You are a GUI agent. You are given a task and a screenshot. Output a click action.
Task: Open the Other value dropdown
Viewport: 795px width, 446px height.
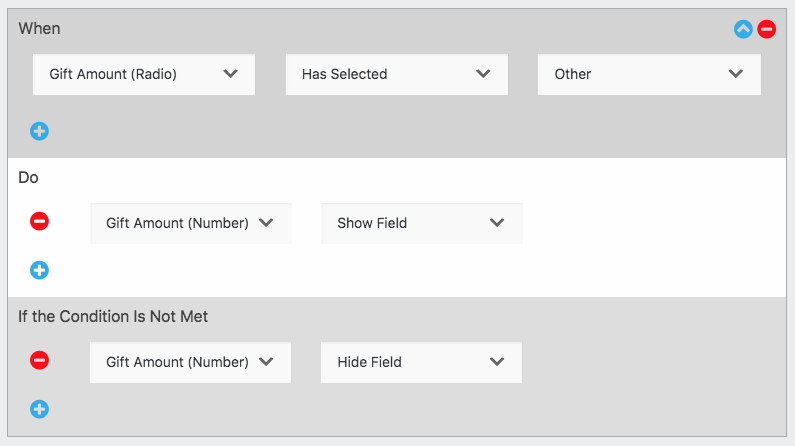pos(649,74)
